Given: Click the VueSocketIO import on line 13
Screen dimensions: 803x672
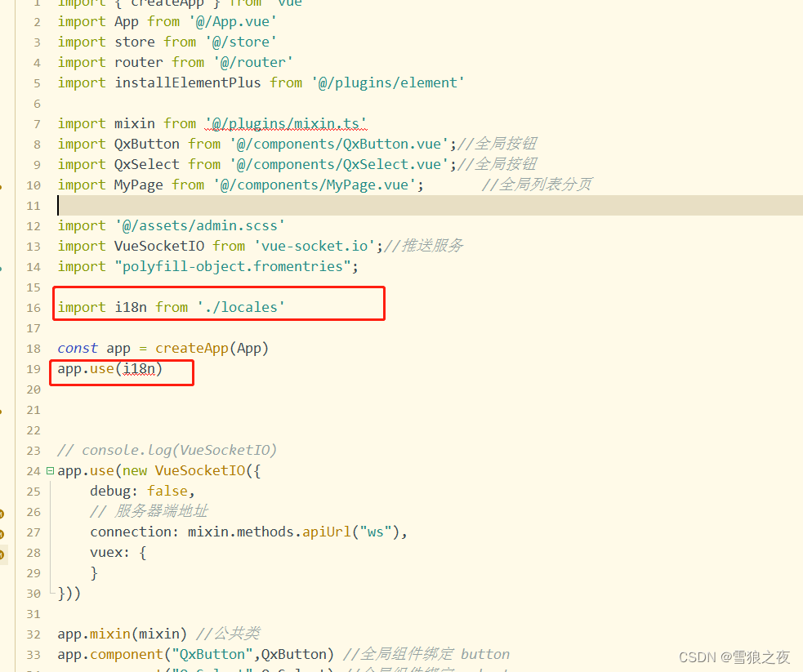Looking at the screenshot, I should pyautogui.click(x=159, y=246).
